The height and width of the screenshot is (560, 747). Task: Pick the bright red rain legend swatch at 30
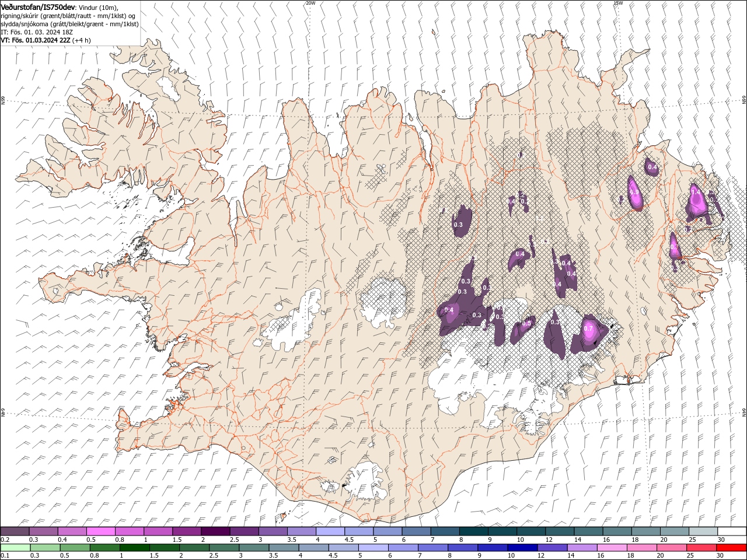(x=732, y=548)
